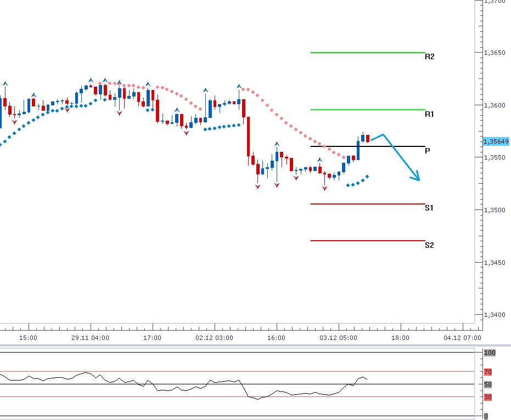Click the RSI 50 midline label

point(488,384)
